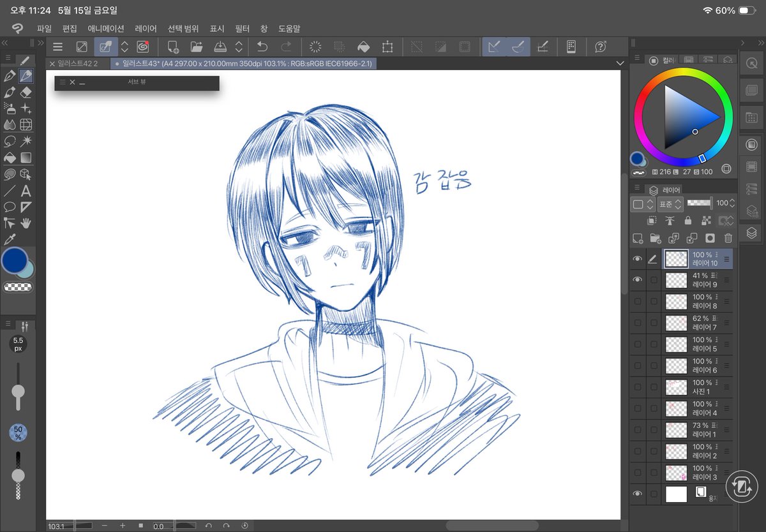Click the Transform scale icon in command bar
Screen dimensions: 766x532
click(x=387, y=47)
